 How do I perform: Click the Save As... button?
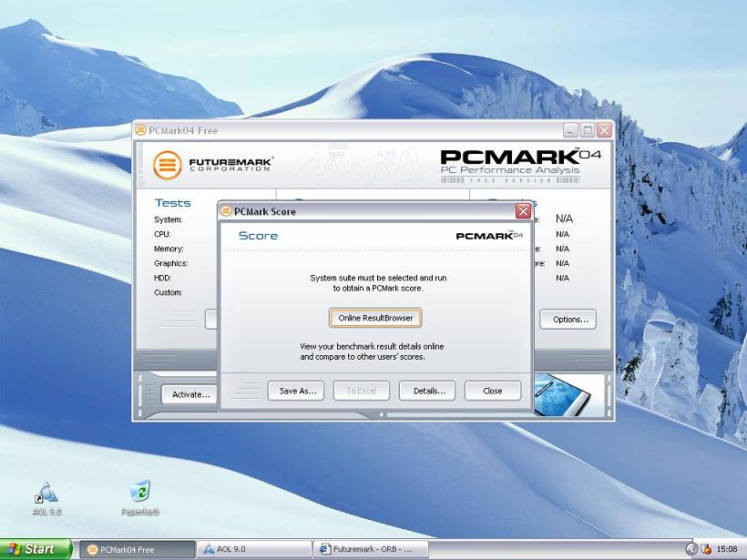[x=296, y=391]
